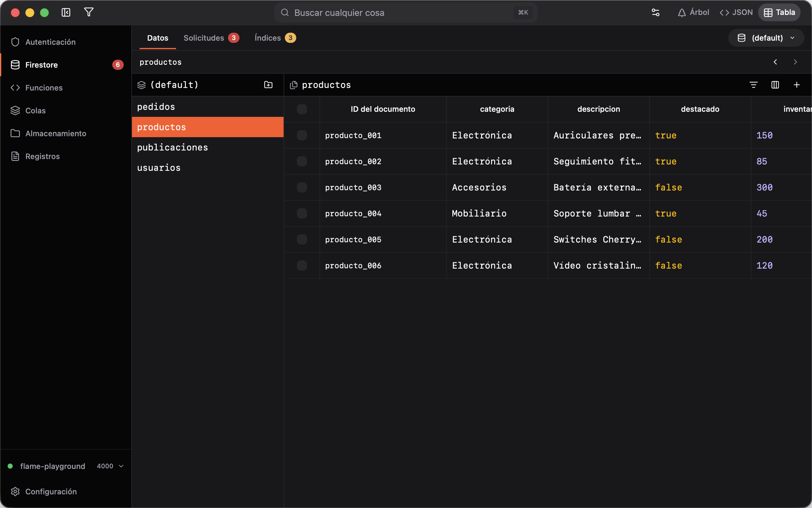Open the (default) database dropdown
This screenshot has width=812, height=508.
click(766, 38)
